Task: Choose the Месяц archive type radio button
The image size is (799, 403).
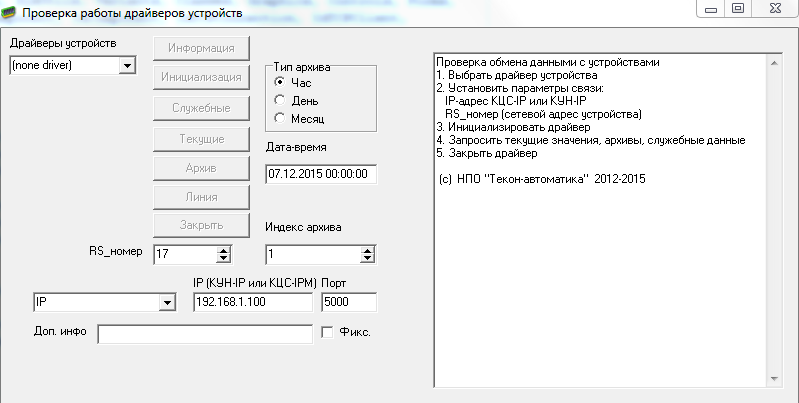Action: pyautogui.click(x=281, y=118)
